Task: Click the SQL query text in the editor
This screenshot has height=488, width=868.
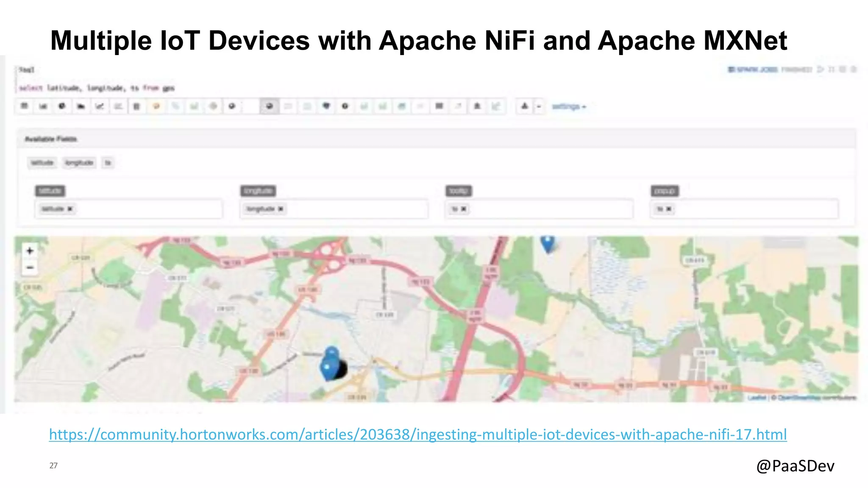Action: pos(97,88)
